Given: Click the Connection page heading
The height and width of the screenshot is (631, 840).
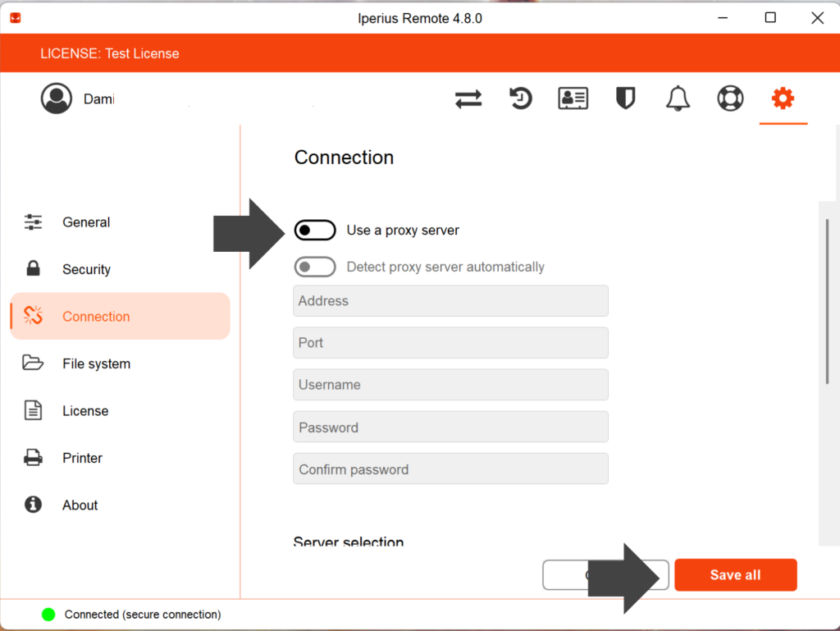Looking at the screenshot, I should pyautogui.click(x=344, y=158).
